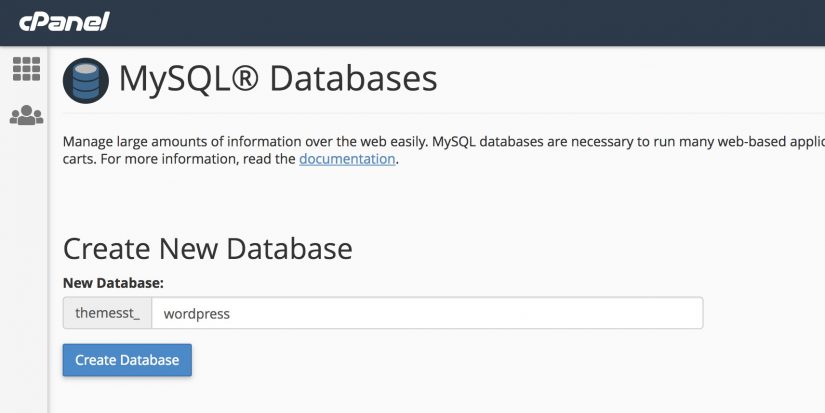Click the Create New Database heading
This screenshot has width=825, height=413.
pyautogui.click(x=207, y=248)
